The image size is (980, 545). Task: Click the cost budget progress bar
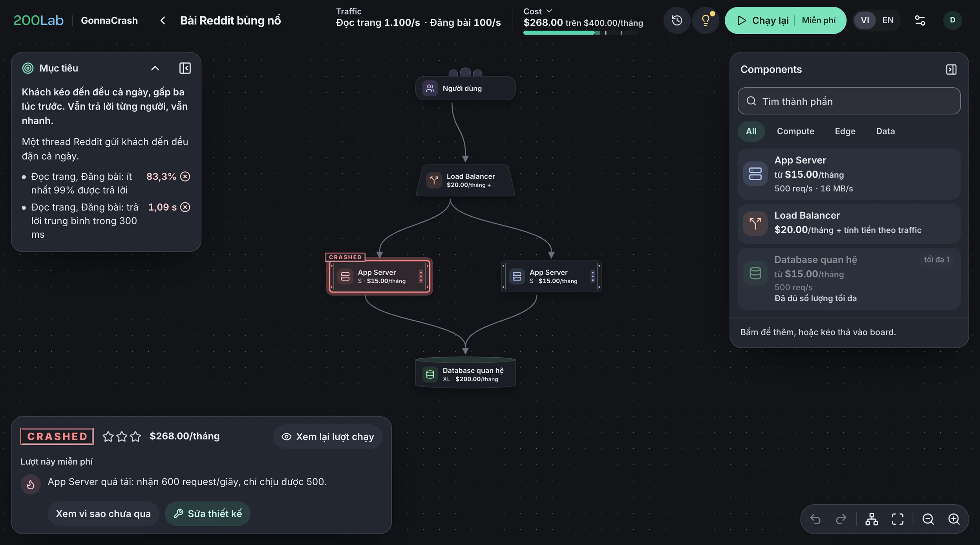pyautogui.click(x=580, y=33)
